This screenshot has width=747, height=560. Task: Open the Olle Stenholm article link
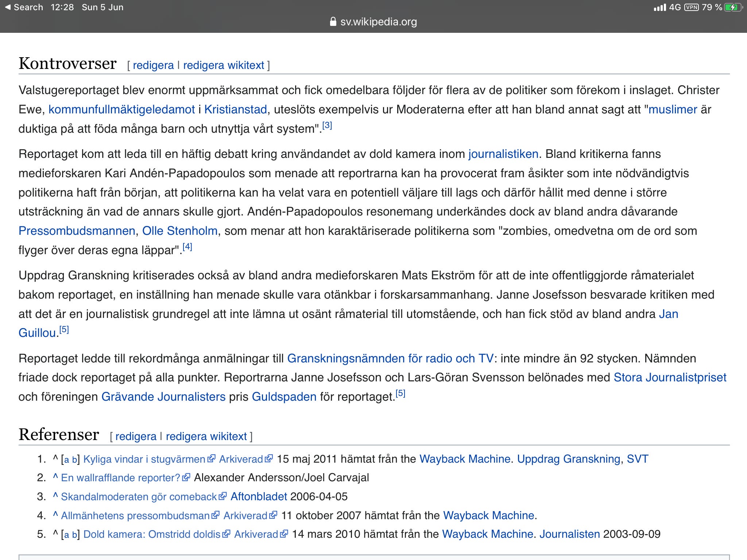[x=180, y=231]
